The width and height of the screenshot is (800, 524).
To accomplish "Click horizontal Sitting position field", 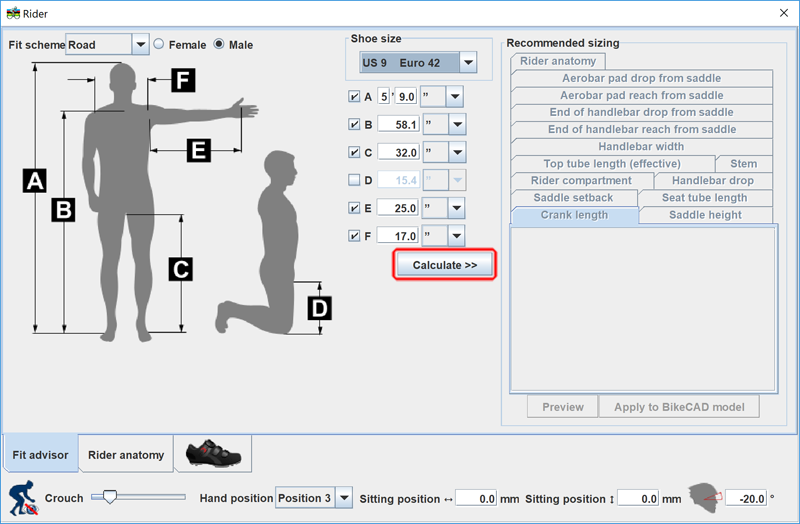I will point(476,498).
